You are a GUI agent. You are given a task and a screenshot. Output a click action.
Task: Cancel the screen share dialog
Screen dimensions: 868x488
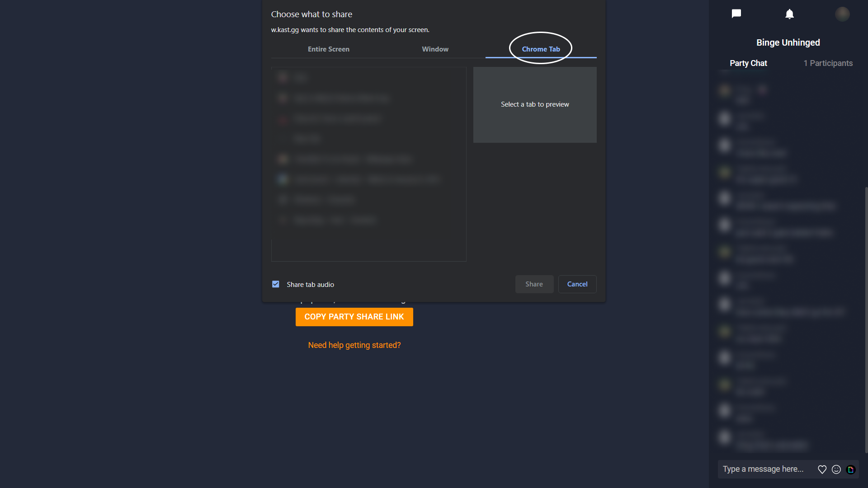[x=577, y=284]
